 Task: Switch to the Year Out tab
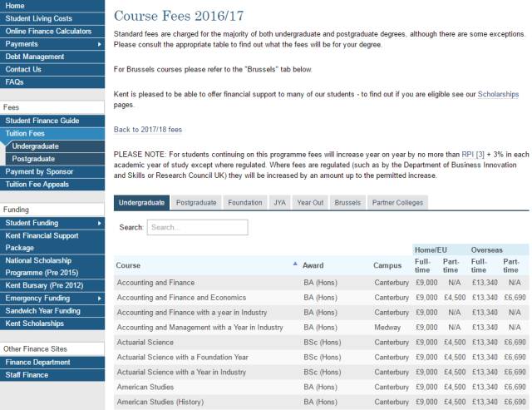[310, 203]
